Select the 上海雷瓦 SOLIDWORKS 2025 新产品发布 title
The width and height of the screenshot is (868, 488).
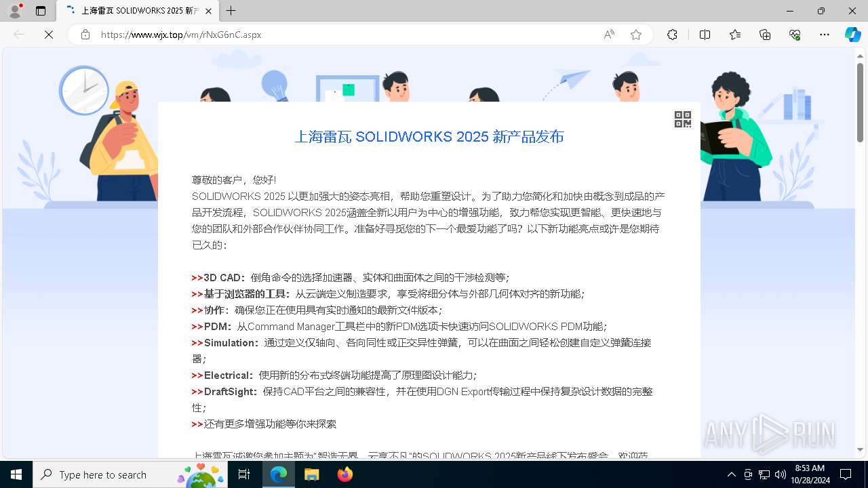(429, 136)
